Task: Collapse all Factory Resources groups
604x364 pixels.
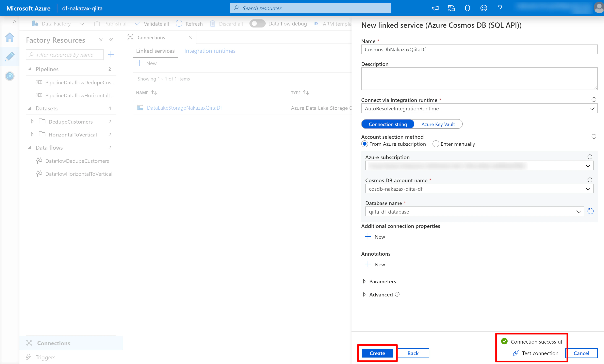Action: click(x=101, y=40)
